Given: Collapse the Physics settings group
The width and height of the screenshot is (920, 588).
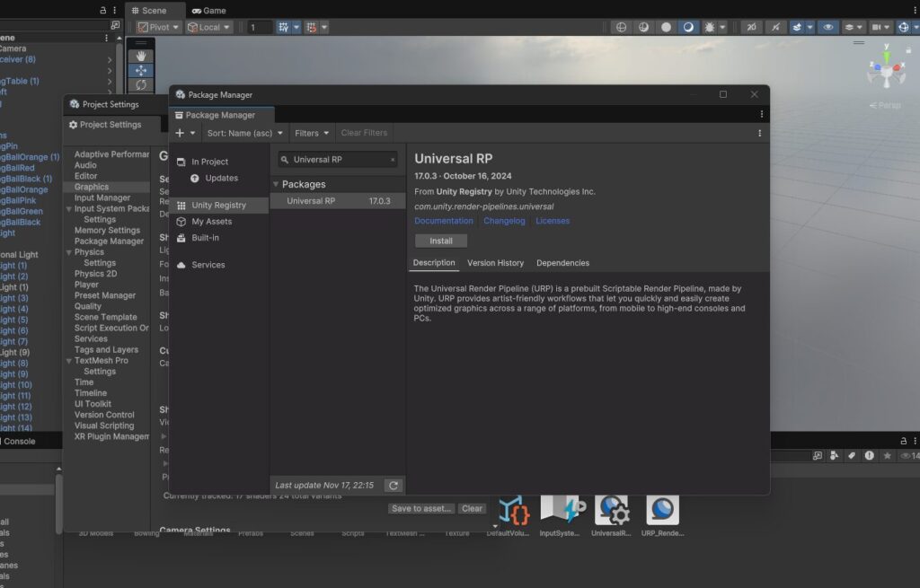Looking at the screenshot, I should pos(69,252).
